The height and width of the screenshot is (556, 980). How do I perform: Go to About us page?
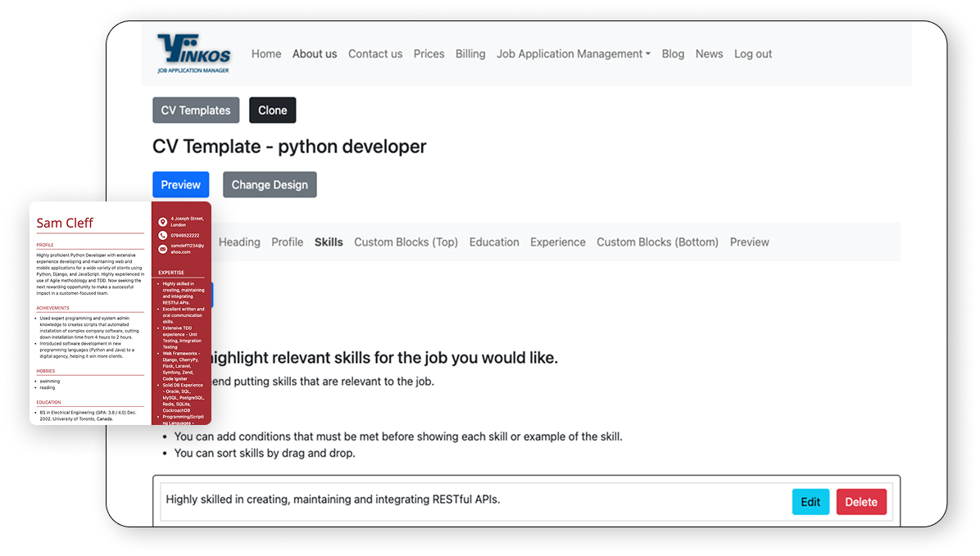pyautogui.click(x=315, y=54)
